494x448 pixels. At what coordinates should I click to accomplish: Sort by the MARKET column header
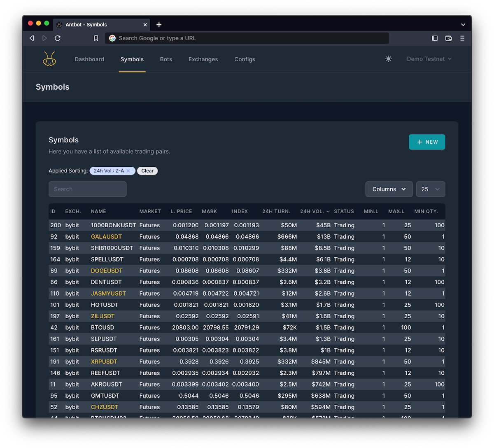pyautogui.click(x=150, y=211)
